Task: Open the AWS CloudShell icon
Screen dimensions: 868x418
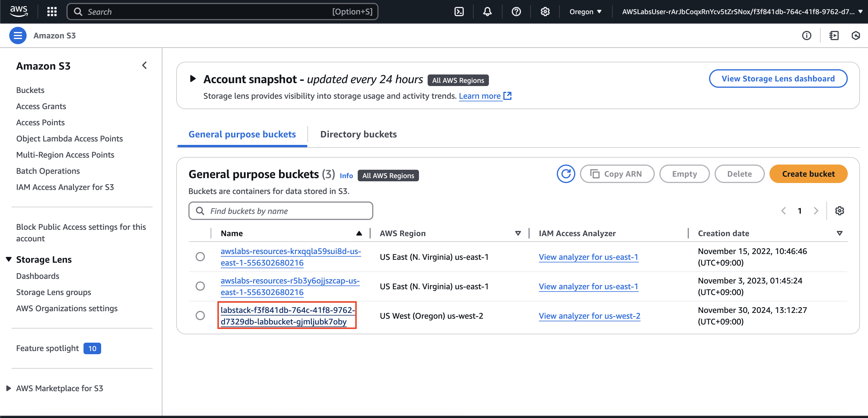Action: (x=459, y=12)
